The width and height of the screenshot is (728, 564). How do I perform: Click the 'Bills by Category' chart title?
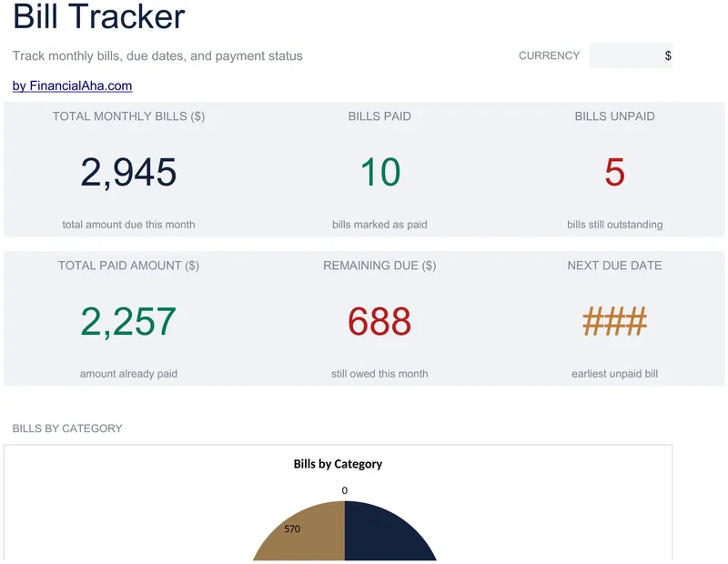tap(338, 464)
